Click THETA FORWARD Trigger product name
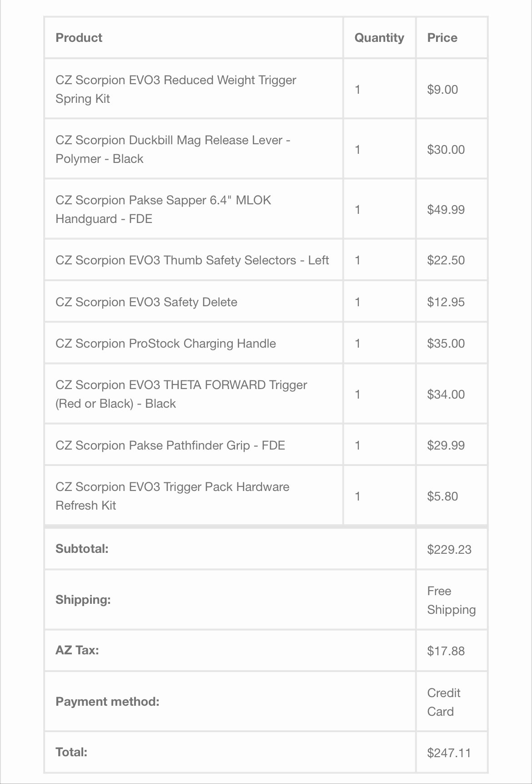This screenshot has width=532, height=784. click(x=181, y=394)
